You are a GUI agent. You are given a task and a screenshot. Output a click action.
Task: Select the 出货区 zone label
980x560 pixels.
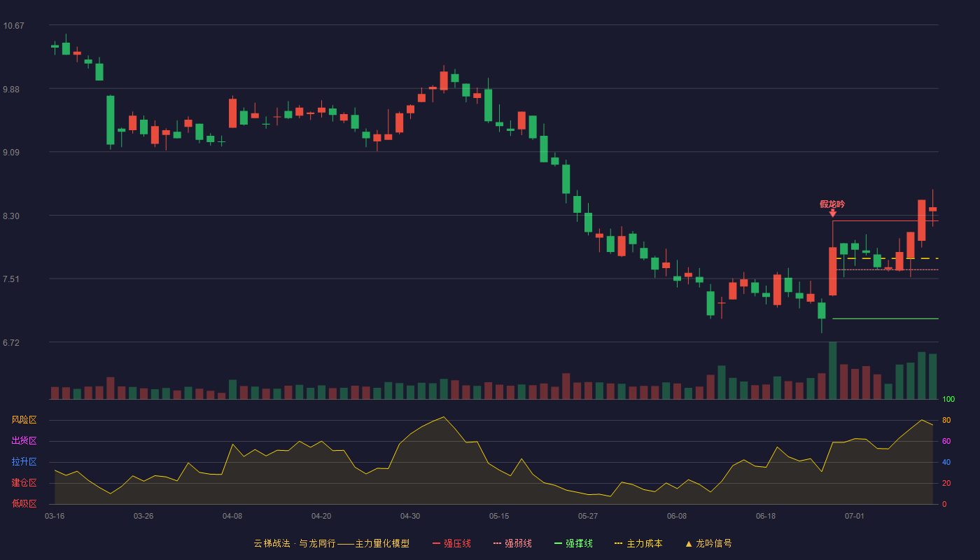24,441
